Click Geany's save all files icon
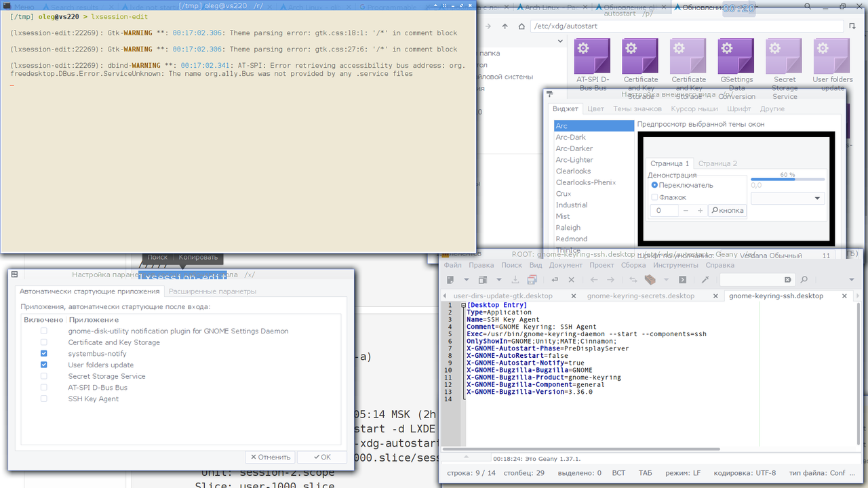868x488 pixels. pos(532,279)
